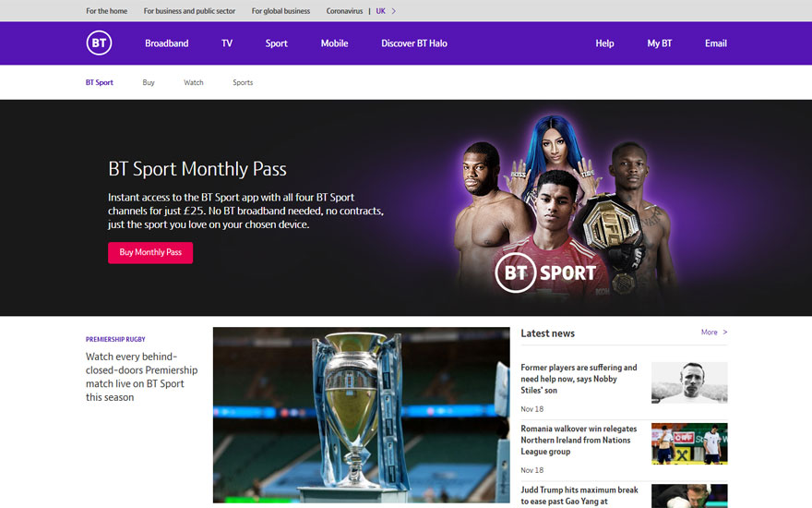Open the Nobby Stiles article thumbnail
812x508 pixels.
click(x=689, y=382)
